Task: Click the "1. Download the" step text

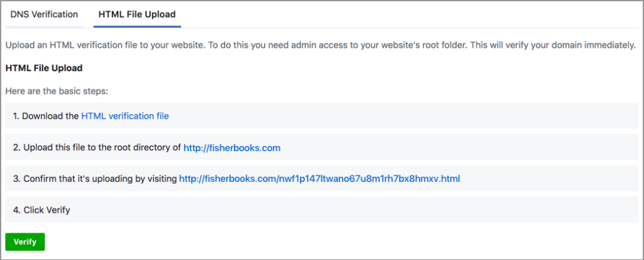Action: coord(46,116)
